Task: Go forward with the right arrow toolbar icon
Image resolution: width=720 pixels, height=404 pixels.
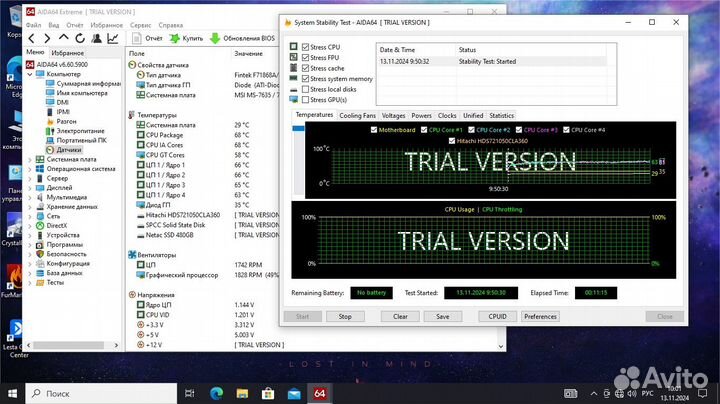Action: tap(47, 39)
